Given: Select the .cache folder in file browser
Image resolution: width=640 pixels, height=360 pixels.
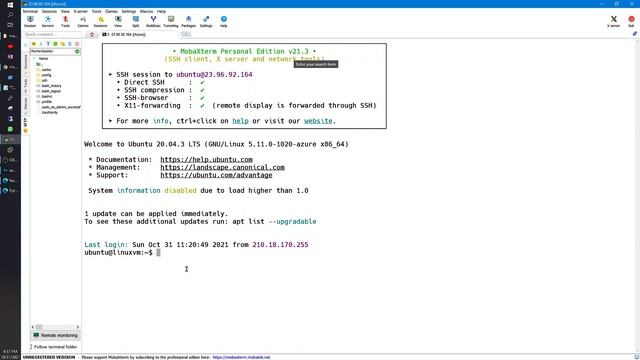Looking at the screenshot, I should coord(46,70).
